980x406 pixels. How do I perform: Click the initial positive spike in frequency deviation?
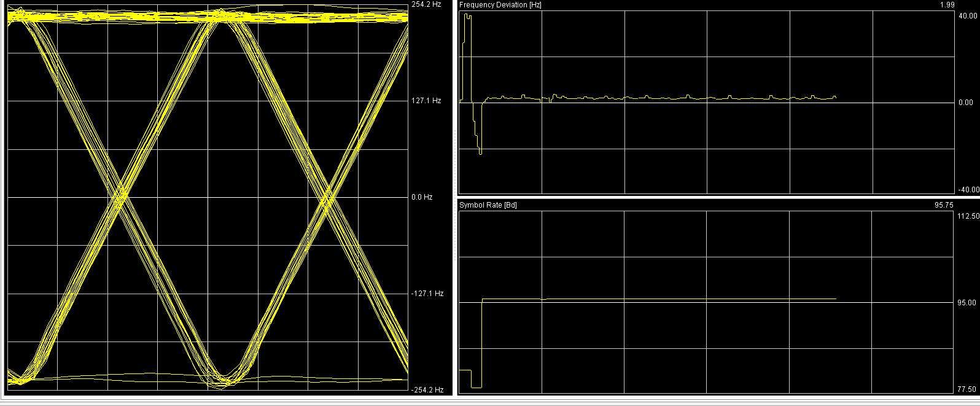(468, 16)
